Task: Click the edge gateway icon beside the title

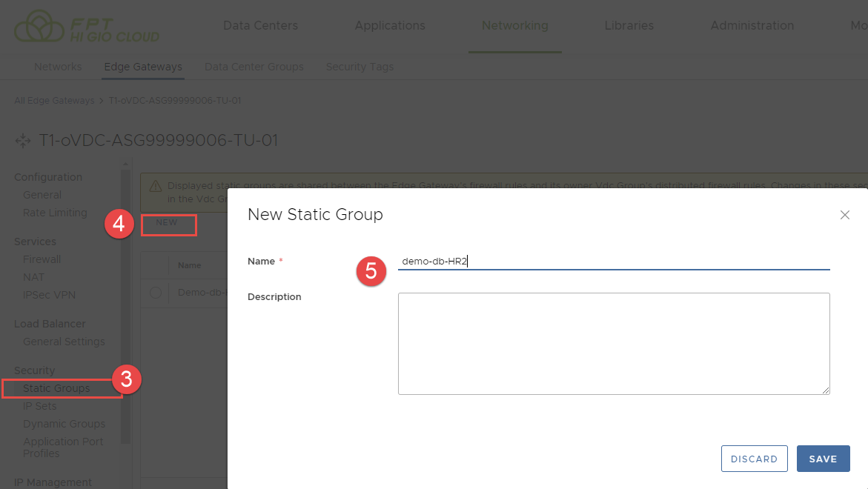Action: click(23, 141)
